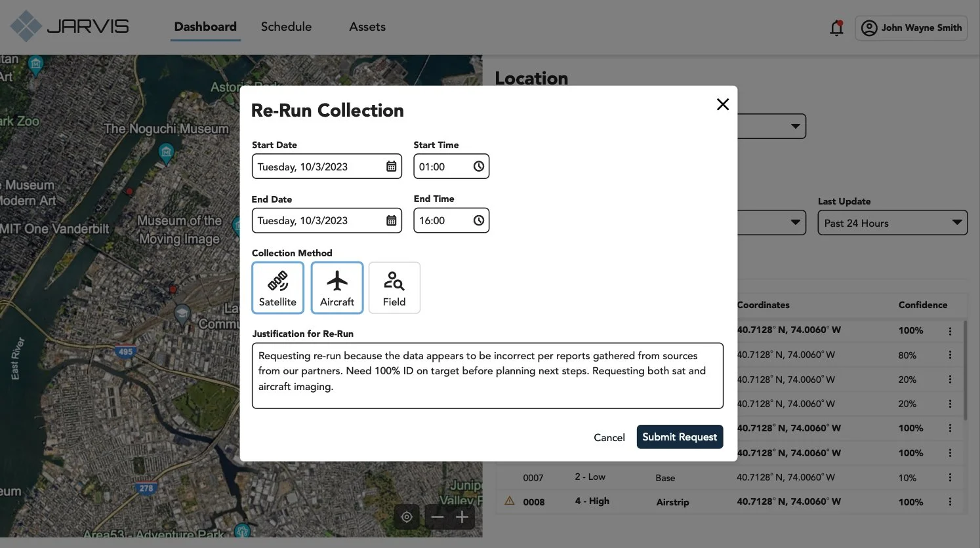Toggle the Aircraft collection method

click(x=337, y=288)
